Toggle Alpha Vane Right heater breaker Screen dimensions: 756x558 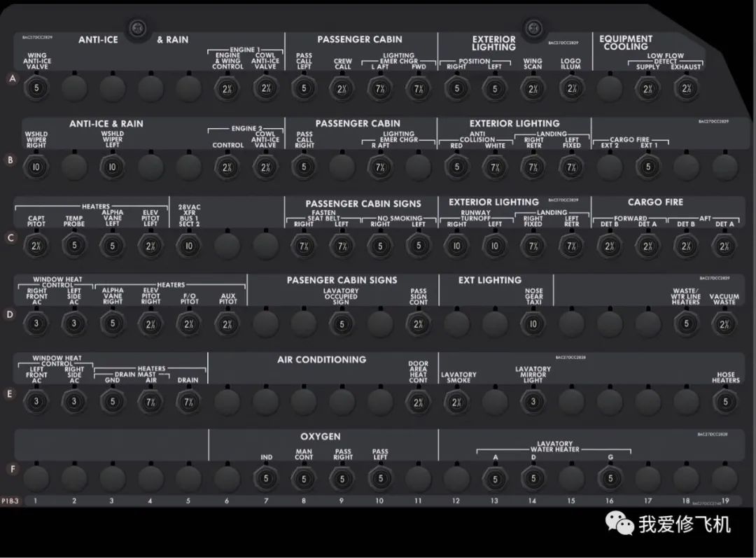[112, 323]
